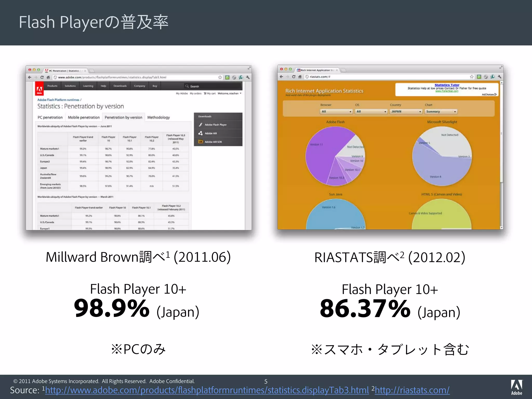The image size is (532, 399).
Task: Click the Adobe AIR icon in Downloads panel
Action: [201, 133]
